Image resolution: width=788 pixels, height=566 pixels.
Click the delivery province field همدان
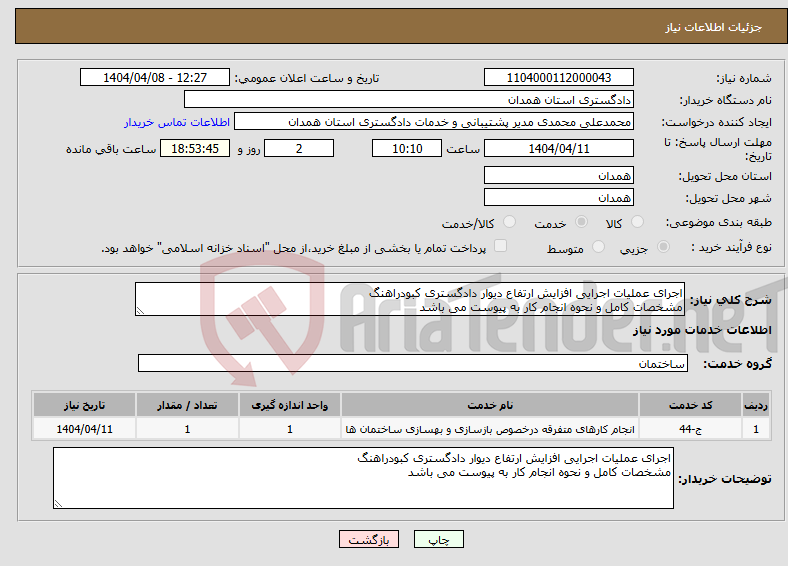559,175
